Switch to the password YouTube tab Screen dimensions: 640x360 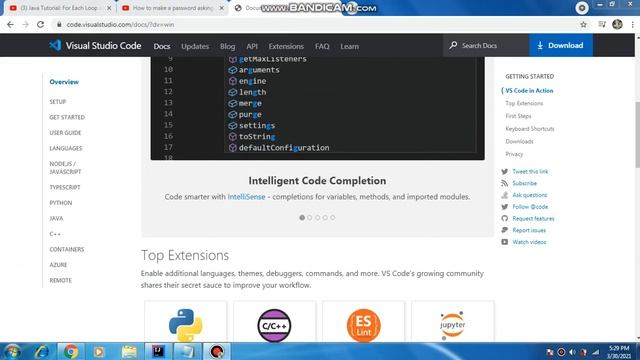tap(173, 8)
